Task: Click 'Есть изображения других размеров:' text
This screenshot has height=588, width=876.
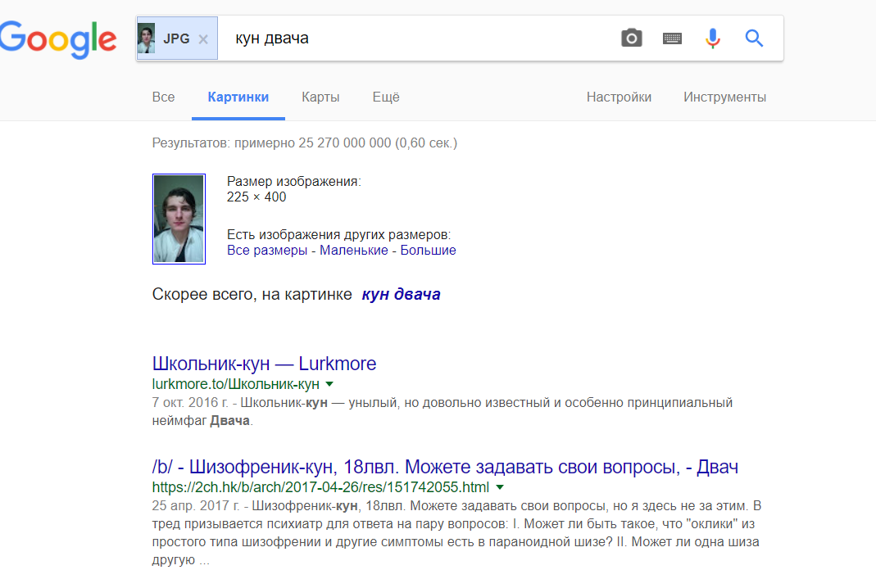Action: 338,234
